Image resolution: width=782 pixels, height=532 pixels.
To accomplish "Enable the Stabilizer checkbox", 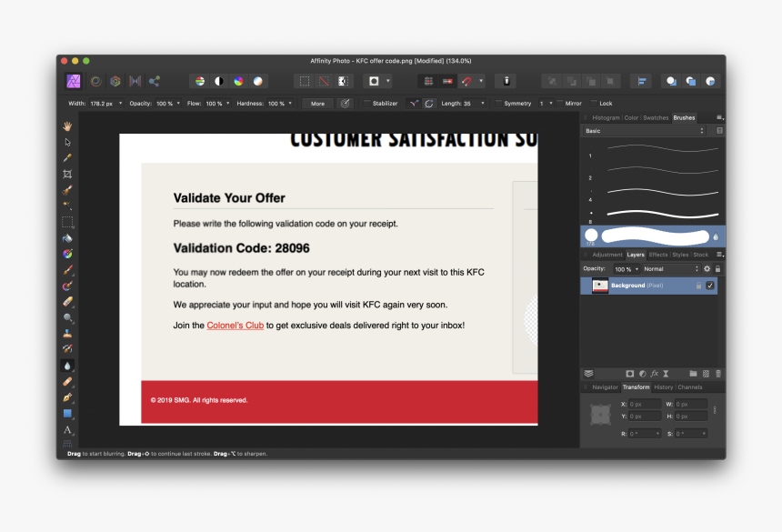I will pyautogui.click(x=367, y=104).
